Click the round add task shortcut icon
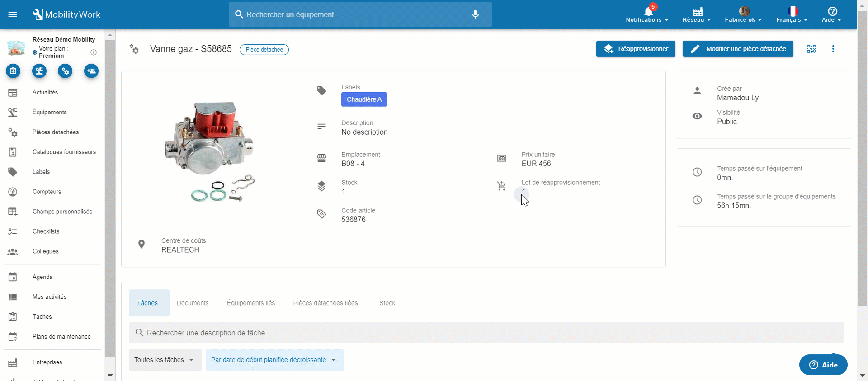The height and width of the screenshot is (381, 868). coord(13,71)
